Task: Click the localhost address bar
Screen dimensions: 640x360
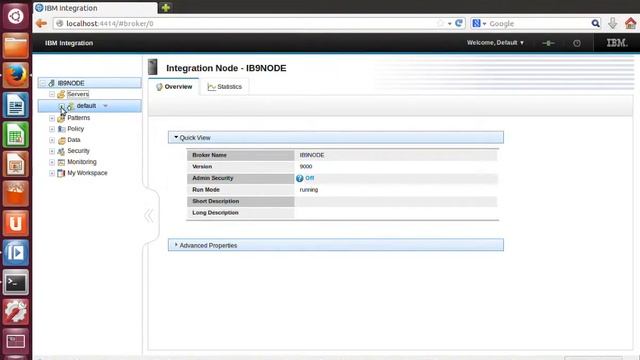Action: point(245,23)
